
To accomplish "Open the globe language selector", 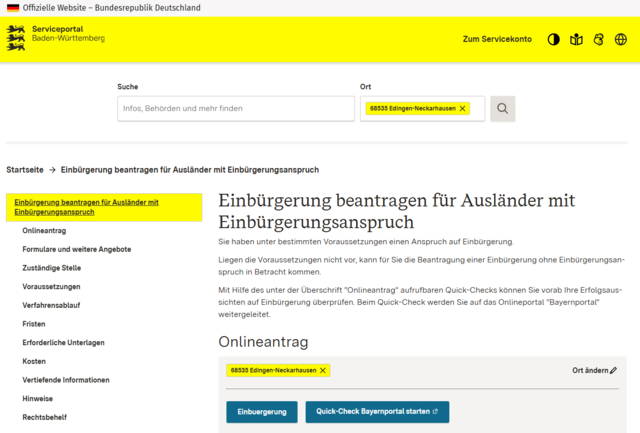I will pos(621,39).
